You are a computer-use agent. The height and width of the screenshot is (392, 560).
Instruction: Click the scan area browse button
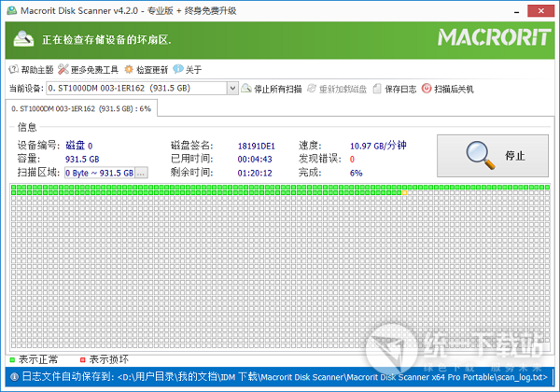(141, 173)
